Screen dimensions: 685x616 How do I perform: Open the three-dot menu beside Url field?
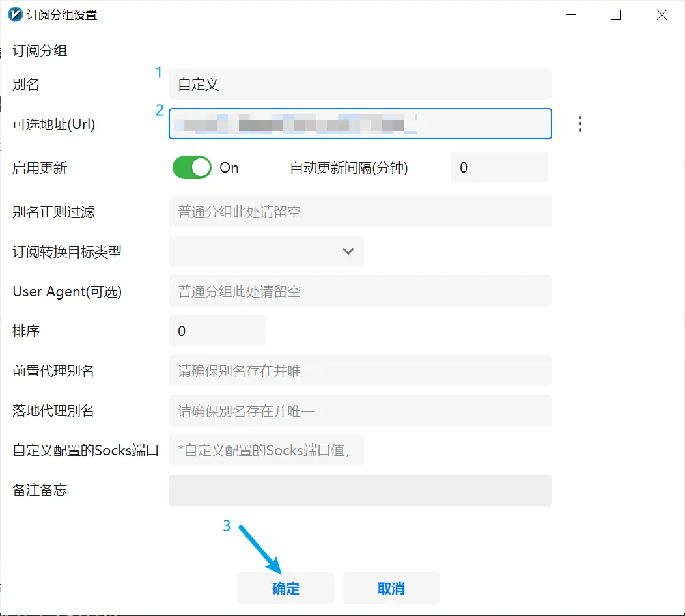(x=580, y=124)
